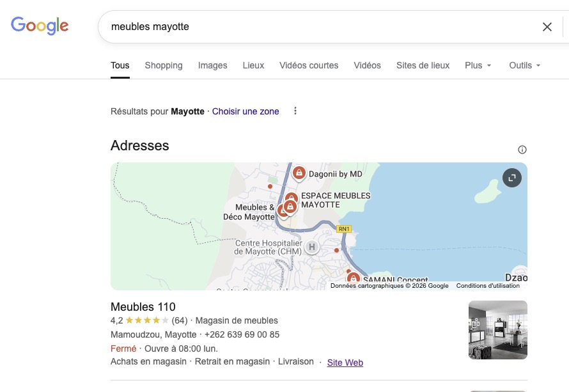Open the Meubles 110 photo thumbnail
Screen dimensions: 569x392
(x=498, y=330)
